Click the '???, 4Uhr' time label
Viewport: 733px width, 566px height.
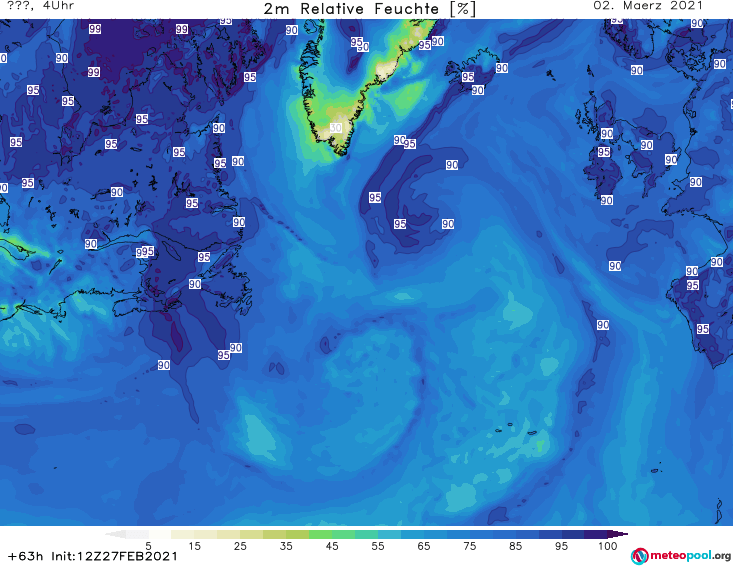coord(41,6)
